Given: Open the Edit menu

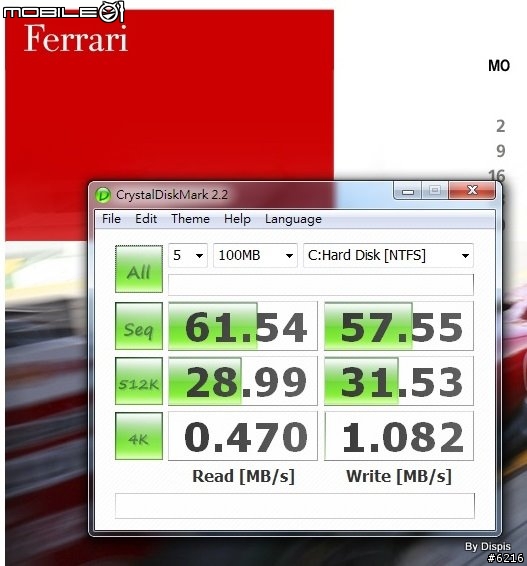Looking at the screenshot, I should [146, 219].
